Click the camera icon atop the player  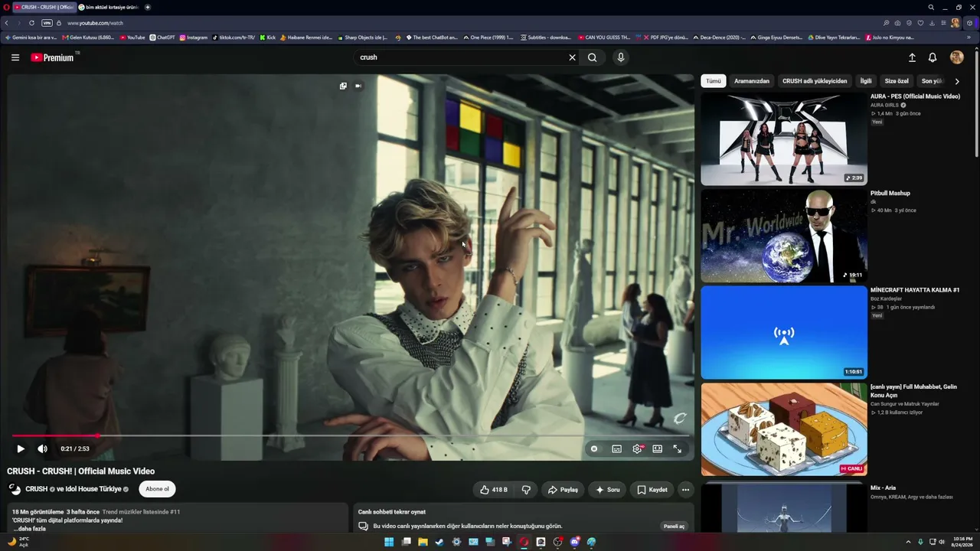pos(358,86)
